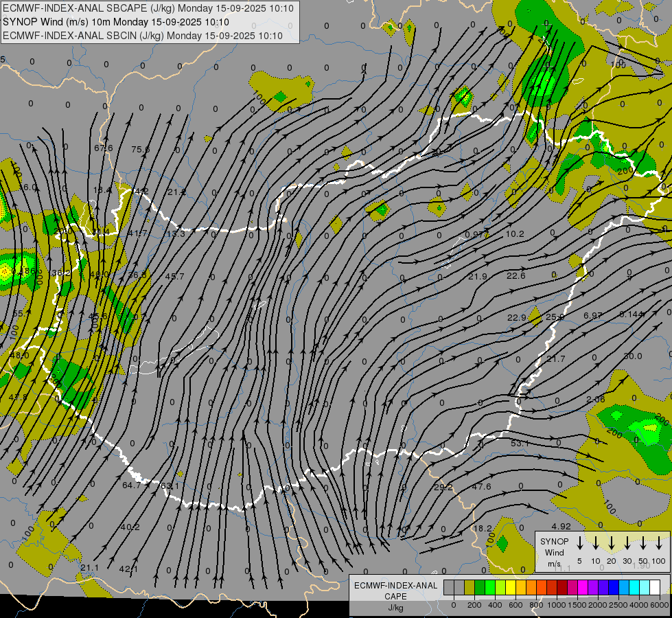672x618 pixels.
Task: Click the 42.1 grid value on the map
Action: pyautogui.click(x=128, y=569)
